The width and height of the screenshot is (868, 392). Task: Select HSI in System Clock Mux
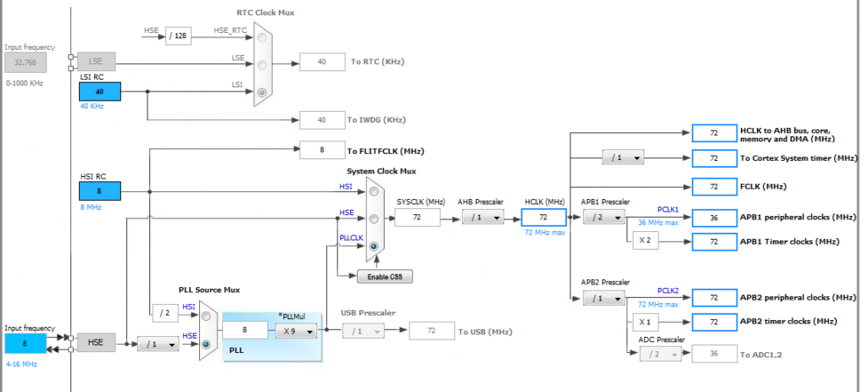tap(374, 193)
